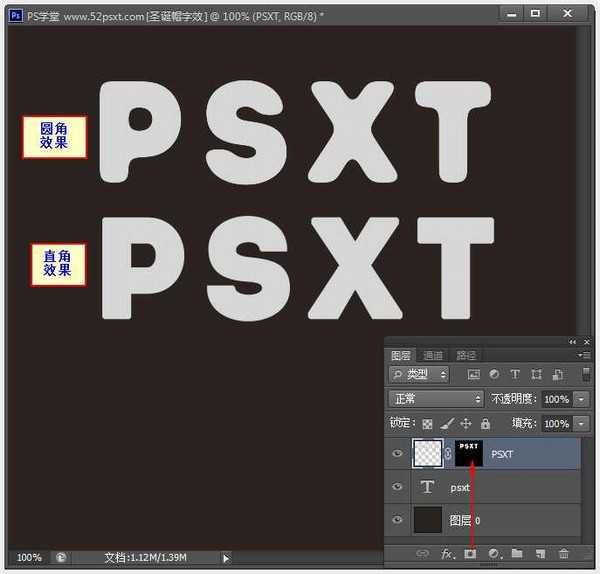Filter layers by type (T) icon
600x574 pixels.
pyautogui.click(x=515, y=374)
